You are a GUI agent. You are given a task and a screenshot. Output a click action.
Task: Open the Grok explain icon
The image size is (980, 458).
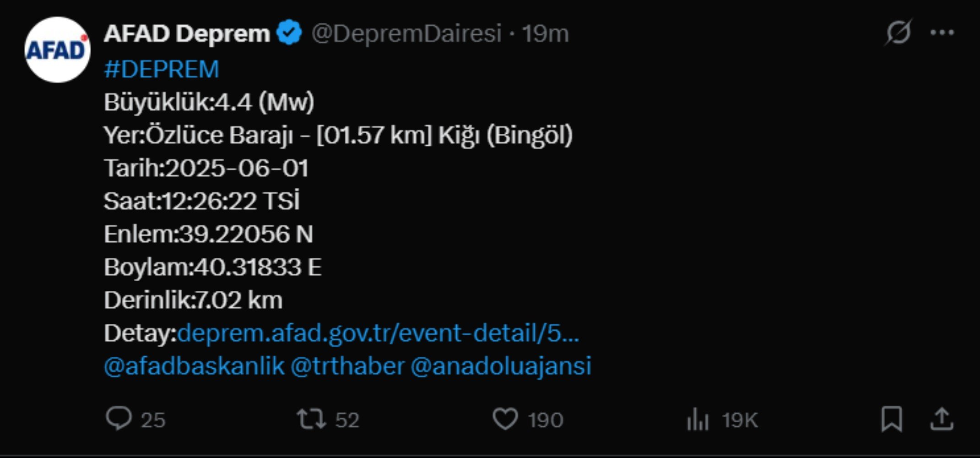click(898, 32)
